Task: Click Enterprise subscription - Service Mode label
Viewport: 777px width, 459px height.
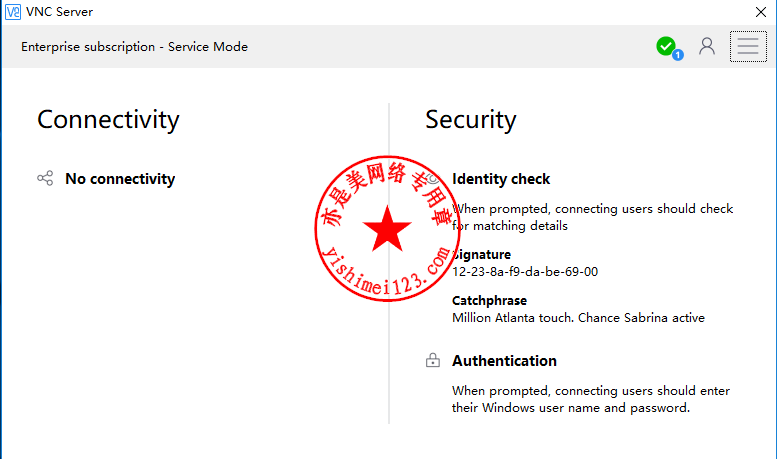Action: [x=134, y=47]
